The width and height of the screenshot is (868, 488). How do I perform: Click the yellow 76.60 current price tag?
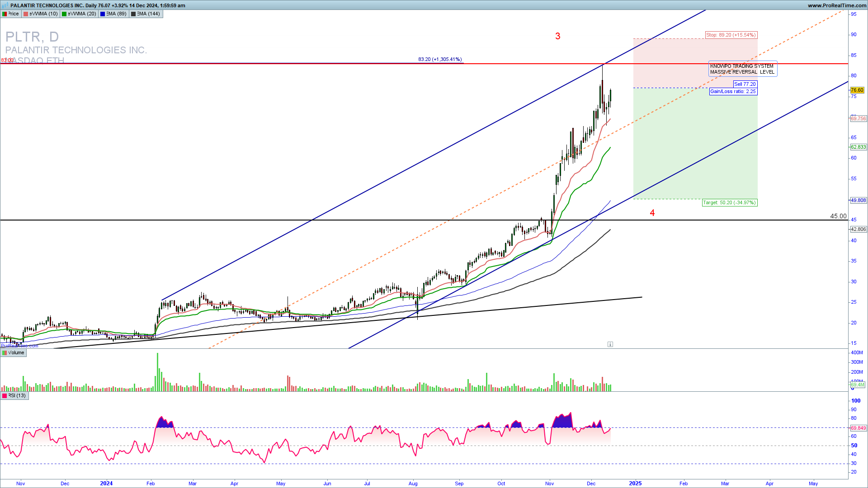(x=857, y=90)
